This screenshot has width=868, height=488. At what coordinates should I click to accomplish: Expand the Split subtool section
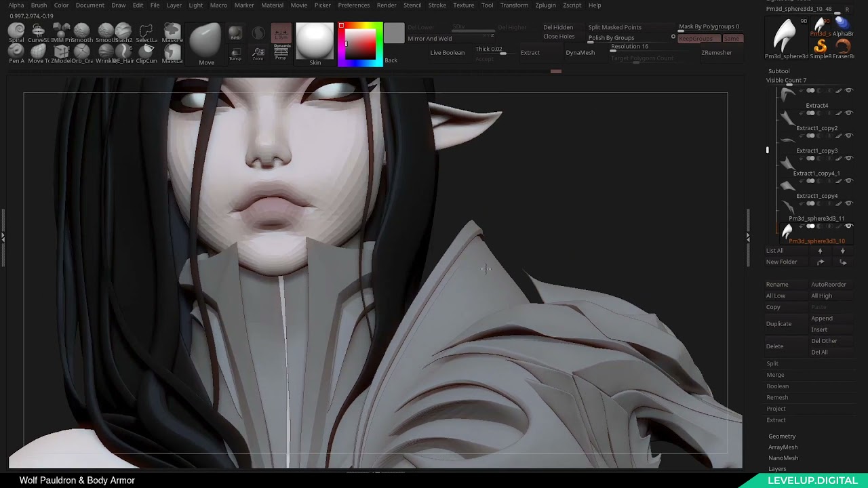click(772, 364)
